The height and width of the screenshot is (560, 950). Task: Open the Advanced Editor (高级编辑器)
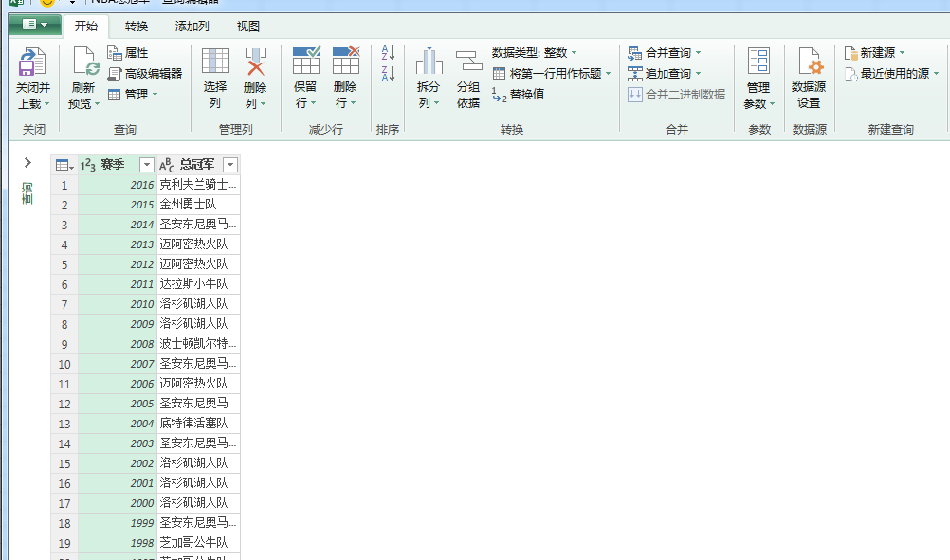(145, 74)
